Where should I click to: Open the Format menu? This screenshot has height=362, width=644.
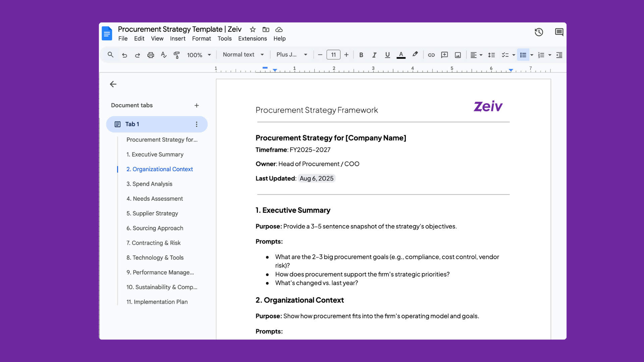coord(201,39)
